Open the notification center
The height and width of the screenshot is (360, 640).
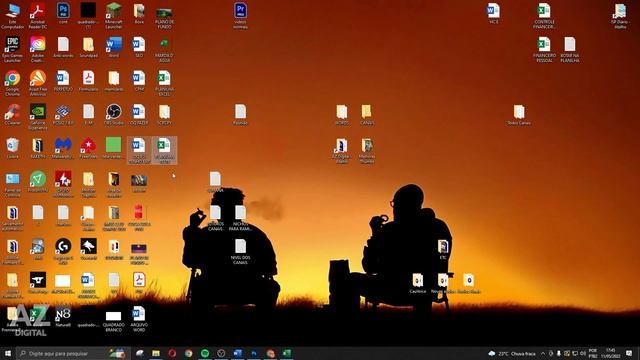click(629, 353)
